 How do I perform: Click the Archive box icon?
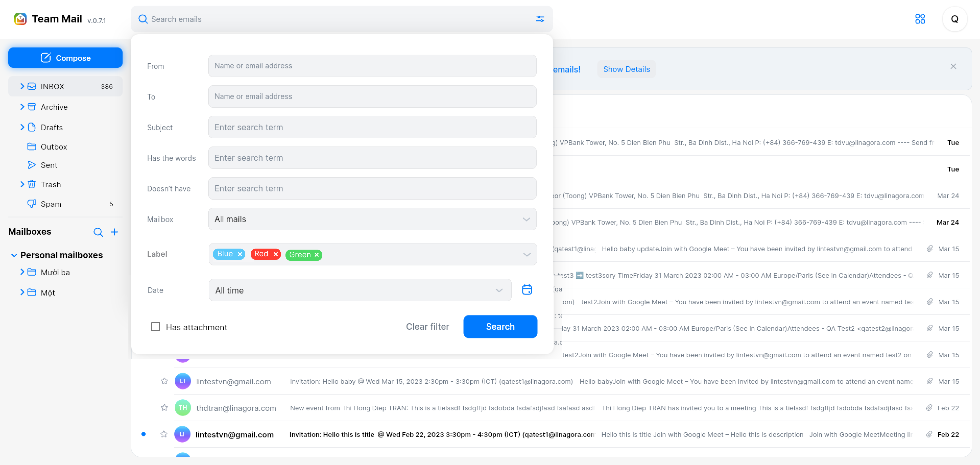[x=32, y=107]
